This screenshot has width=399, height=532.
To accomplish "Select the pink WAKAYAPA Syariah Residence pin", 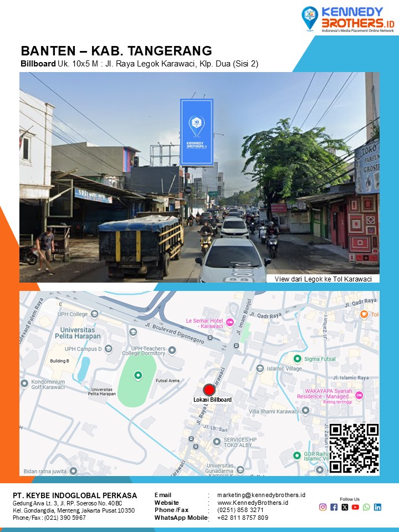I will (359, 395).
